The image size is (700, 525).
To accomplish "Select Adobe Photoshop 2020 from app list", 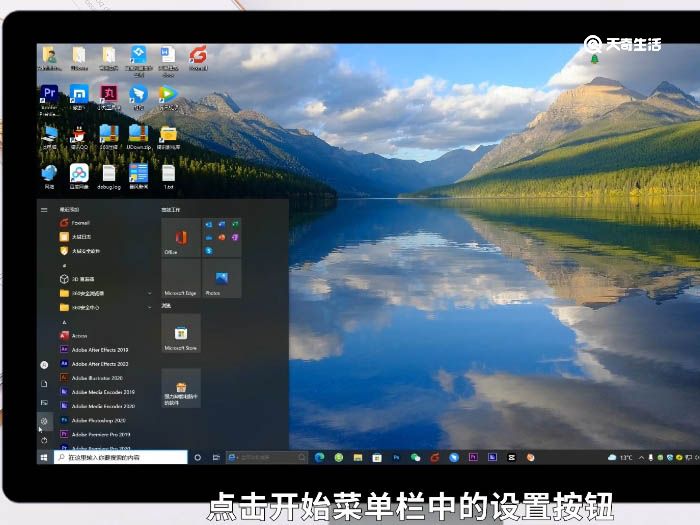I will [100, 421].
